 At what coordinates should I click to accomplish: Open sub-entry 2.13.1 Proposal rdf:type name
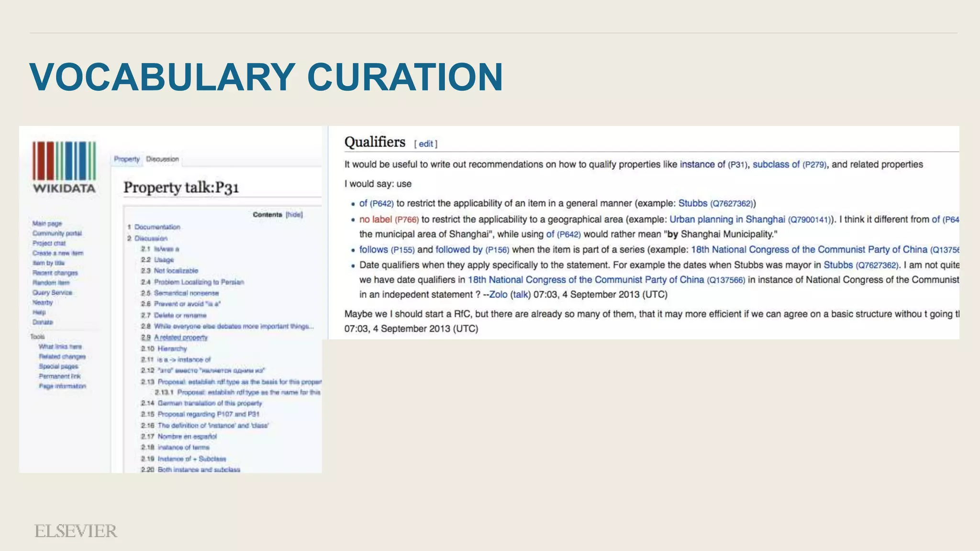[x=237, y=392]
